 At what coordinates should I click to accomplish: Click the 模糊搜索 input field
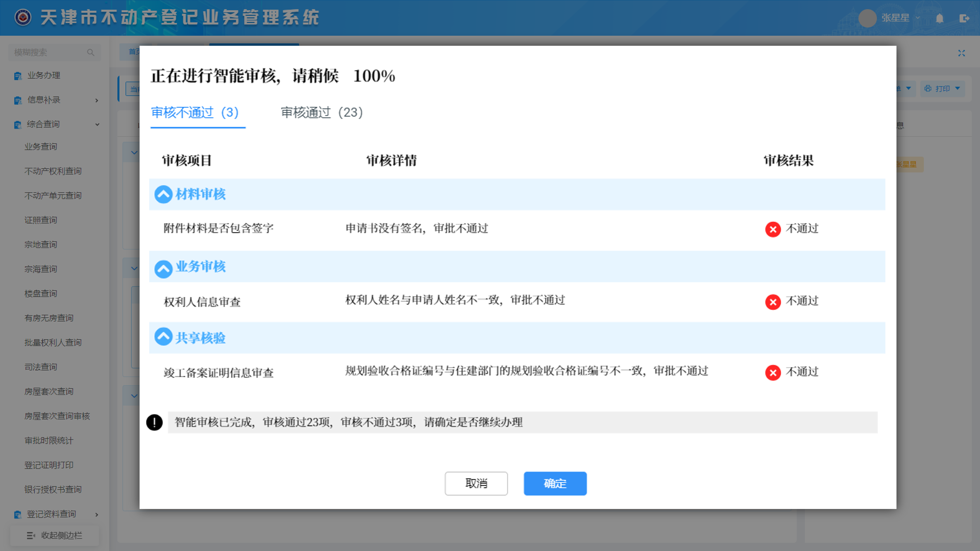[x=48, y=52]
